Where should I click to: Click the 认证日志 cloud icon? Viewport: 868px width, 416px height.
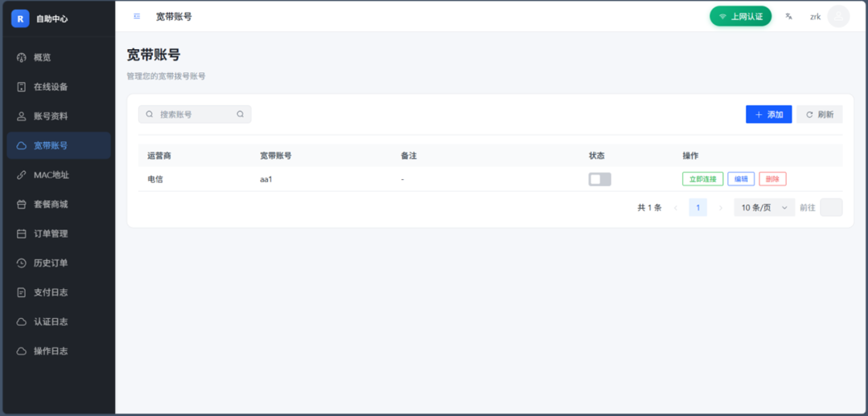click(x=22, y=321)
